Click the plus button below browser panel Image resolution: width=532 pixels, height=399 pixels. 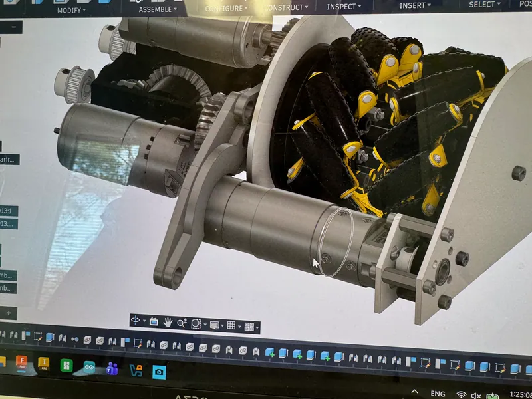pyautogui.click(x=9, y=313)
